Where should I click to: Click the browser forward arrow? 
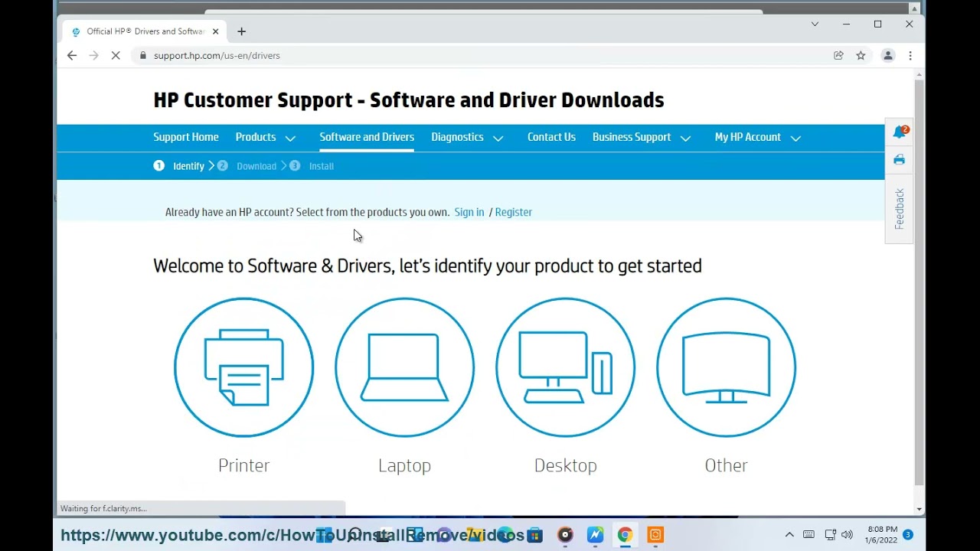click(x=93, y=55)
